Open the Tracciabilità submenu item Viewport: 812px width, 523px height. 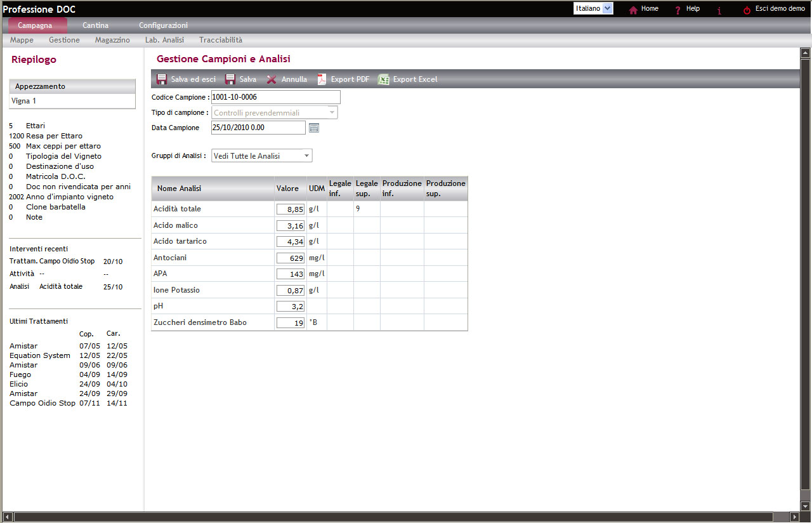221,40
